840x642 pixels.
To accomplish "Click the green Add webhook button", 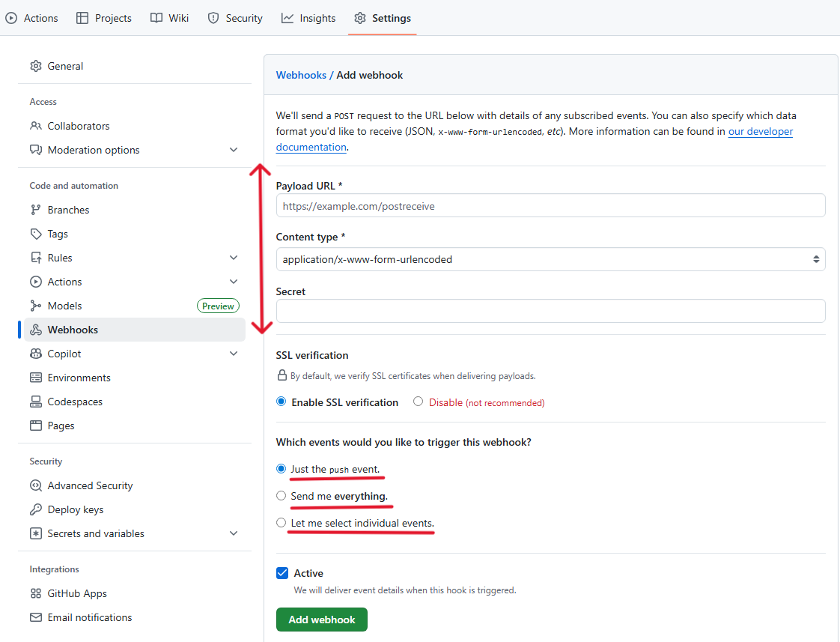I will click(322, 620).
